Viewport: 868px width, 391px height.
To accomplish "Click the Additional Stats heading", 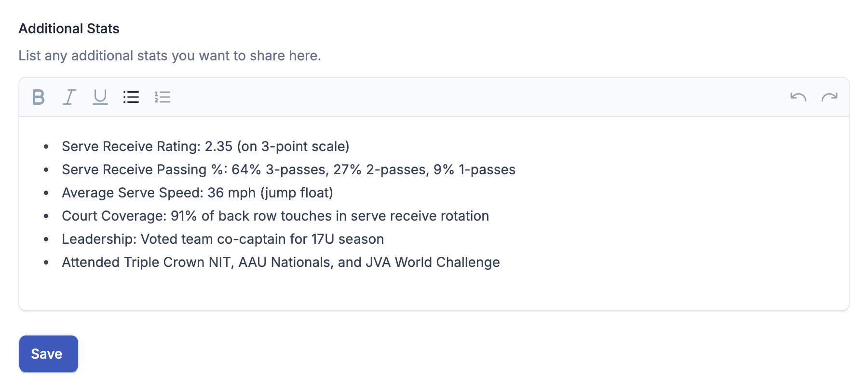I will pos(69,28).
